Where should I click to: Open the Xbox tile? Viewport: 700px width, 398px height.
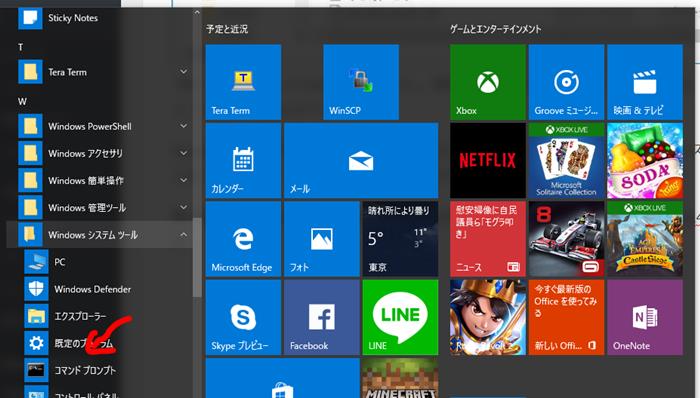(488, 82)
